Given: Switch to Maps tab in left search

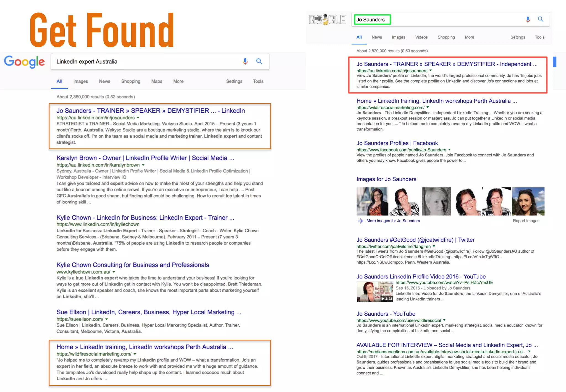Looking at the screenshot, I should click(x=157, y=81).
